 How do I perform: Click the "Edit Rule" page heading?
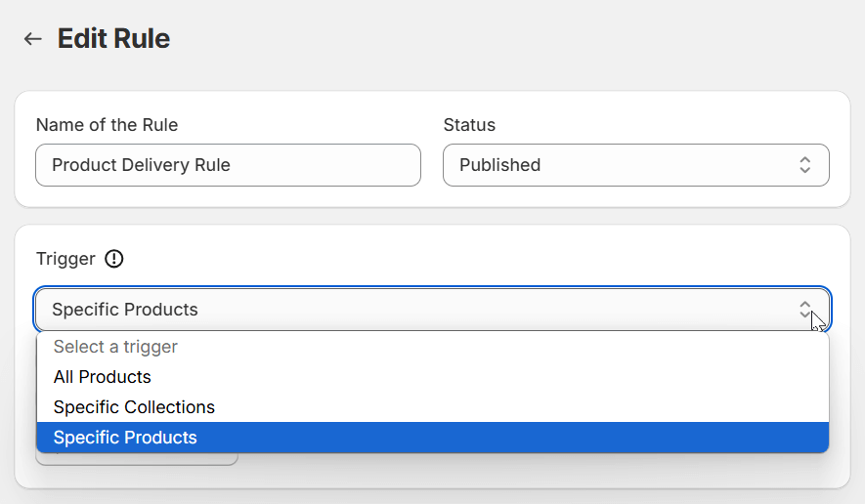(113, 39)
